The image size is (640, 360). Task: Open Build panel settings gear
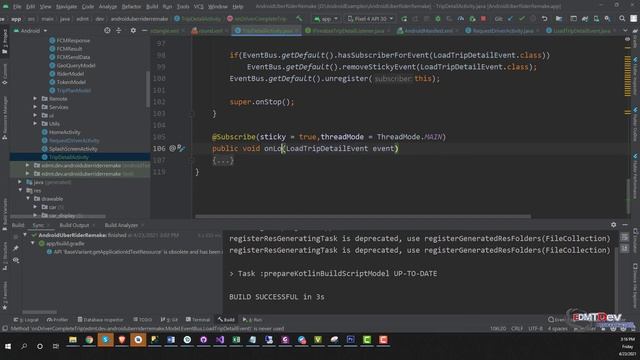tap(613, 225)
